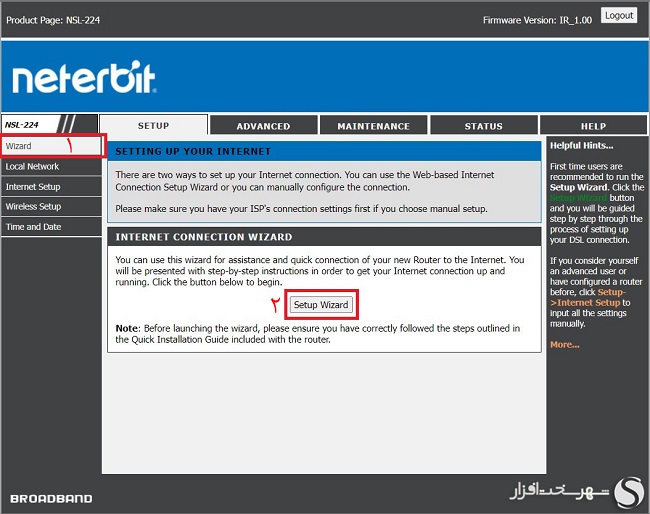Viewport: 650px width, 514px height.
Task: Click the circular S watermark logo
Action: click(628, 491)
